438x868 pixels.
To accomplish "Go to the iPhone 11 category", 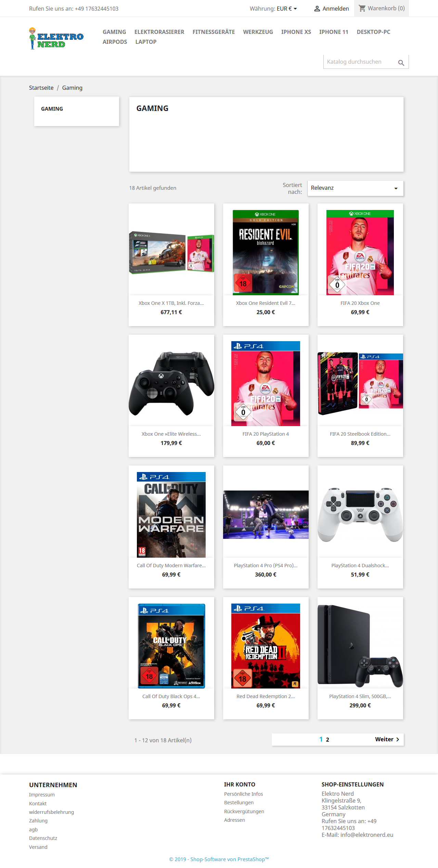I will point(334,32).
